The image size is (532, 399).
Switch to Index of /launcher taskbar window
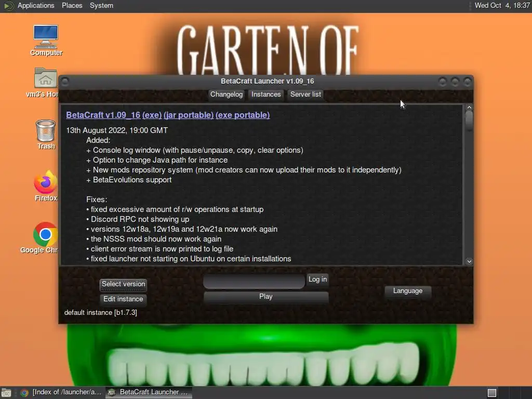pyautogui.click(x=61, y=393)
